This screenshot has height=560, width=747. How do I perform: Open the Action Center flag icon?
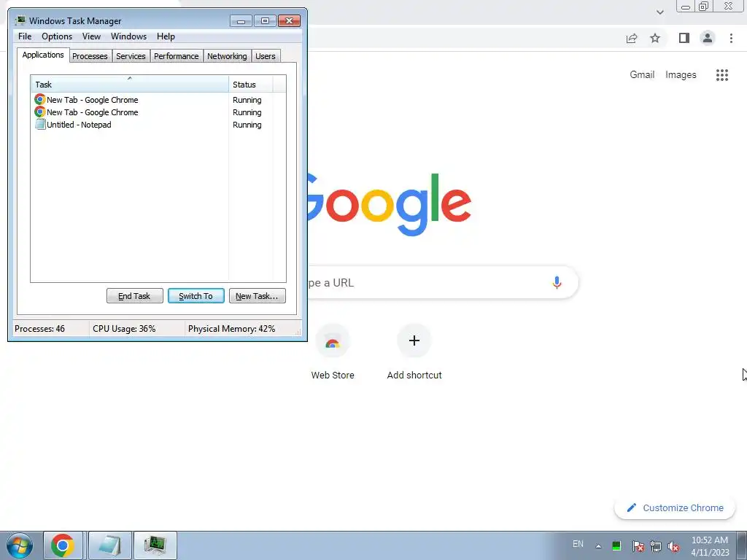[638, 545]
